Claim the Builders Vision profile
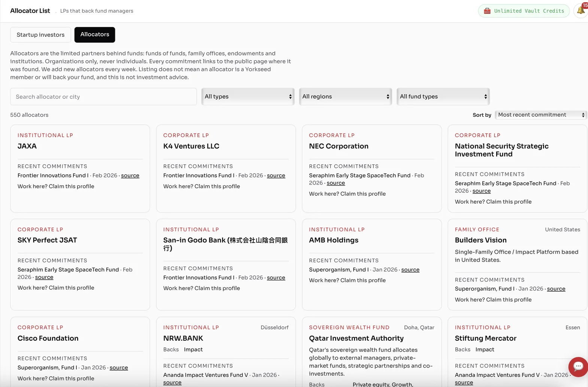This screenshot has width=588, height=387. [x=509, y=300]
